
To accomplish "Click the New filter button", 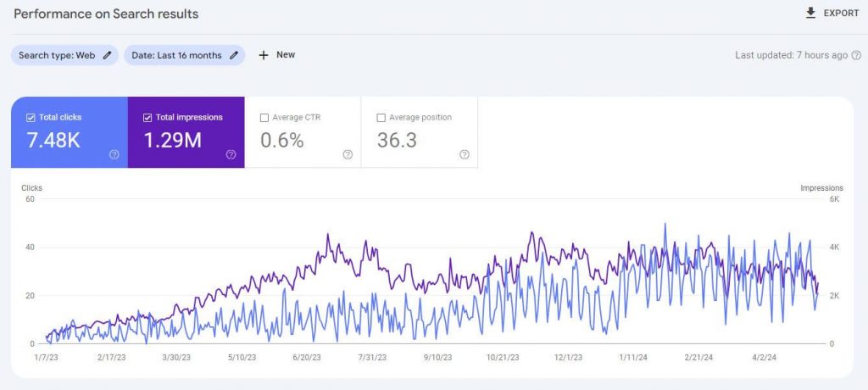I will pos(286,55).
